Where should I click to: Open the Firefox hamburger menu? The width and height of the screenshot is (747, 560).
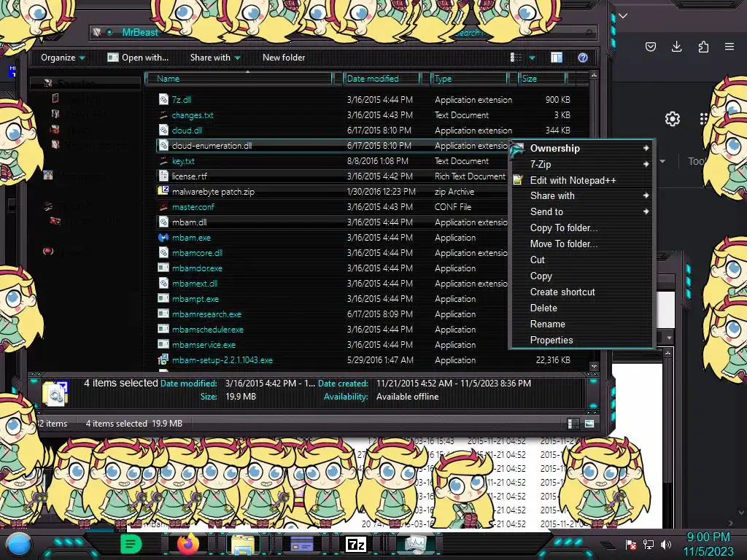point(729,47)
